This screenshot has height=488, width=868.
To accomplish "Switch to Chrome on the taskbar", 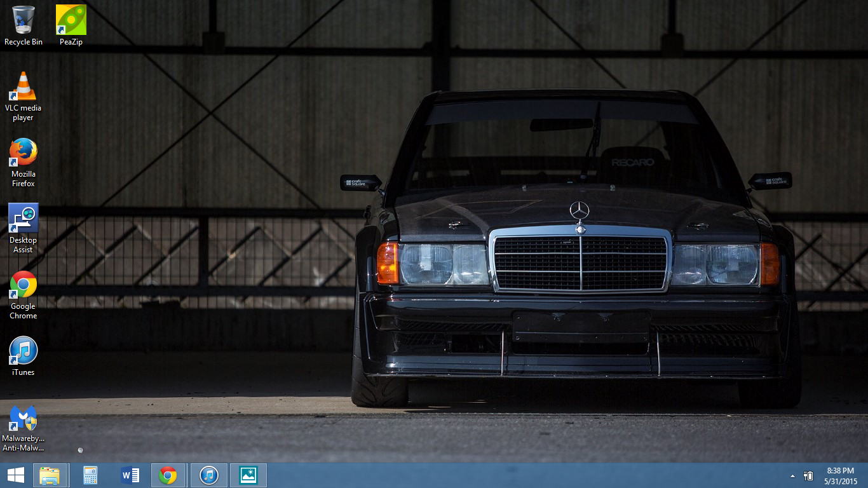I will click(168, 475).
